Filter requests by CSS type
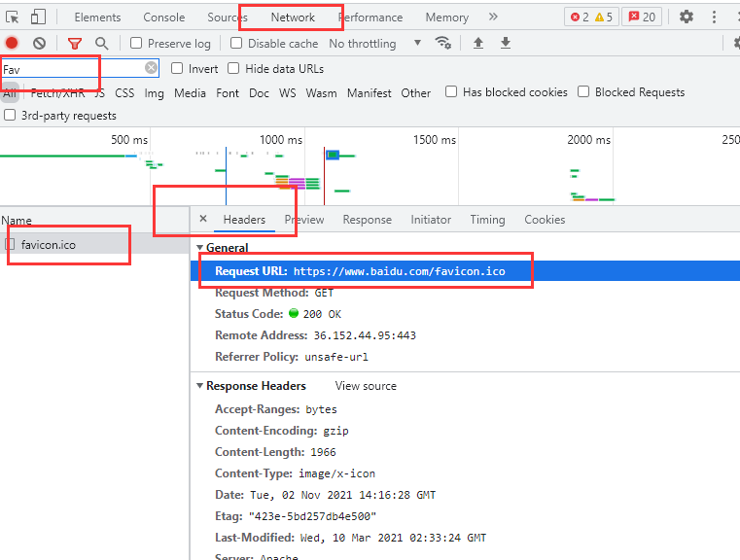The height and width of the screenshot is (560, 740). (x=124, y=93)
